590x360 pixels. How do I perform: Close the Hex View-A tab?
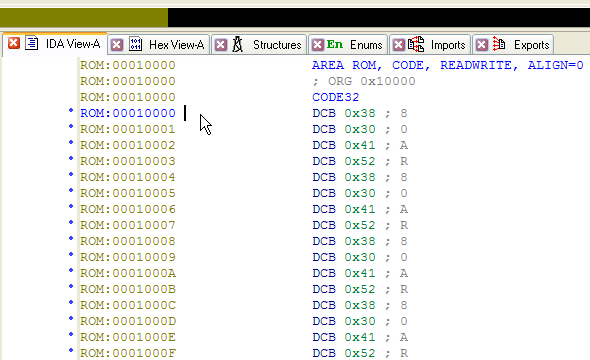click(x=117, y=45)
